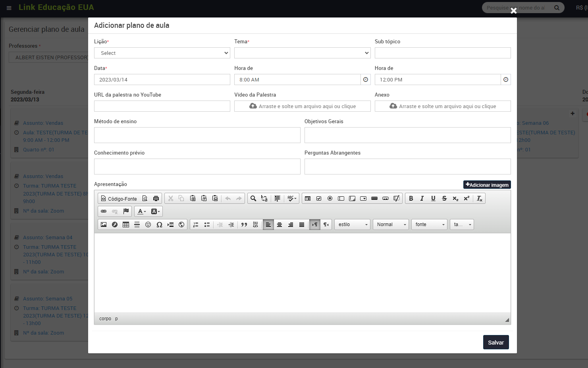Open the text color picker
This screenshot has height=368, width=588.
142,211
